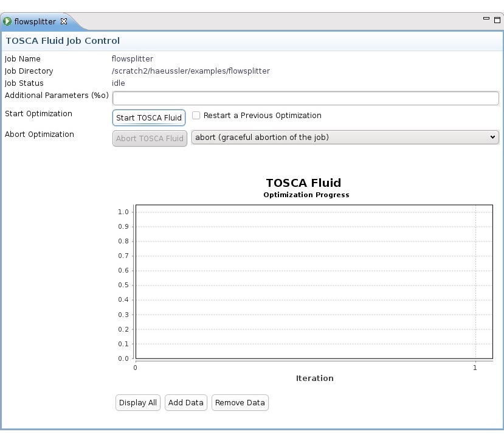Click the 0.5 y-axis tick label
The width and height of the screenshot is (504, 440).
(x=123, y=285)
